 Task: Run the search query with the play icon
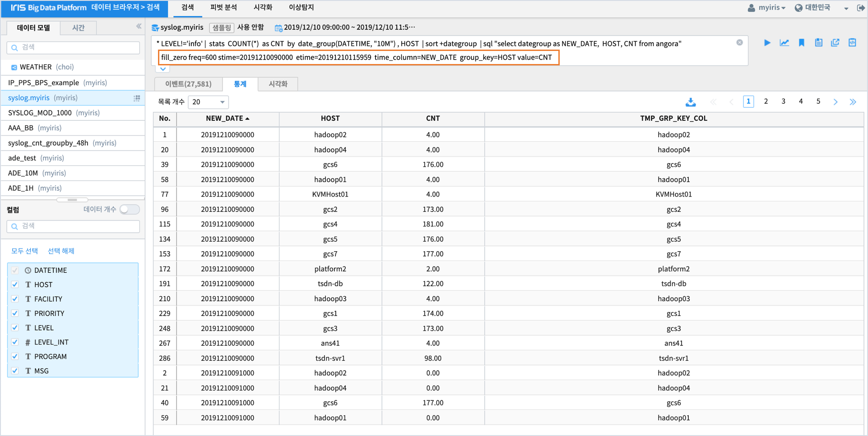click(767, 43)
